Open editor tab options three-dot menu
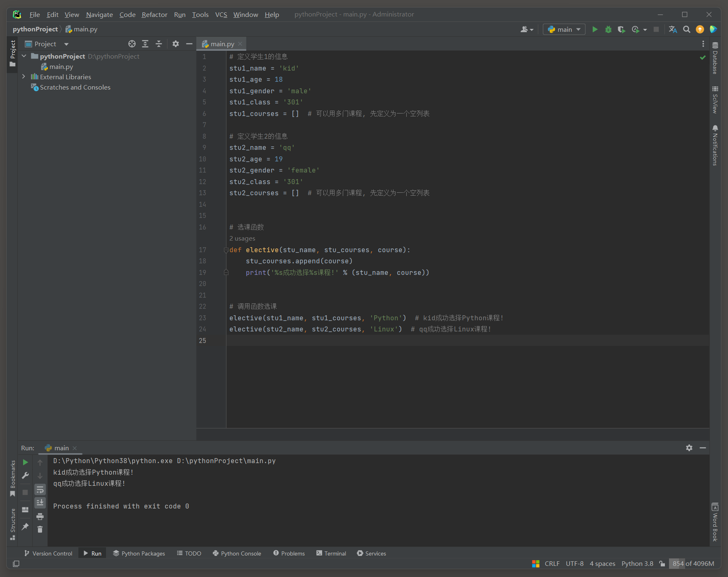Viewport: 728px width, 577px height. pyautogui.click(x=703, y=44)
